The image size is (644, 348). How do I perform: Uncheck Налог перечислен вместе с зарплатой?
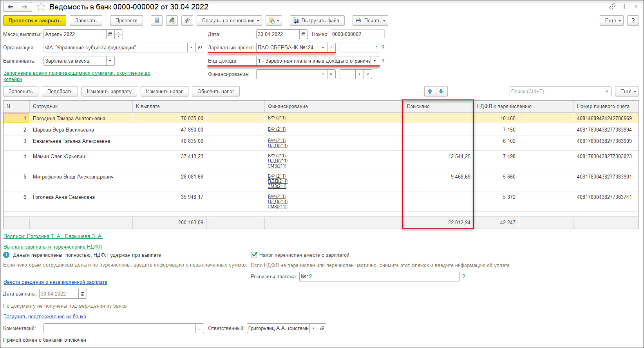pyautogui.click(x=254, y=255)
